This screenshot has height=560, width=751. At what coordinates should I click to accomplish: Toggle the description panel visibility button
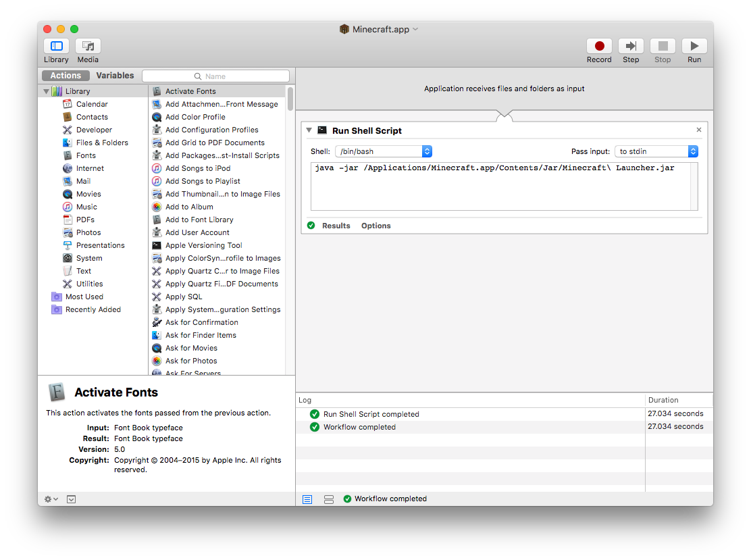[72, 499]
